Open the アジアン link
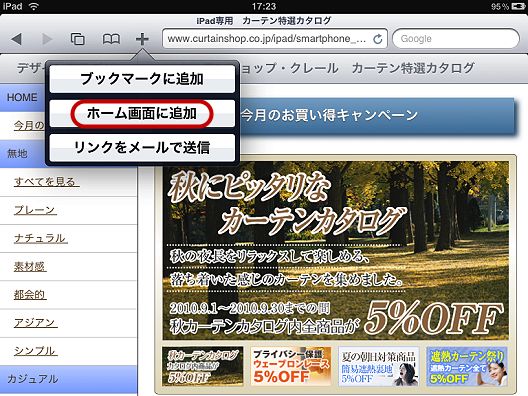This screenshot has width=528, height=396. click(35, 323)
